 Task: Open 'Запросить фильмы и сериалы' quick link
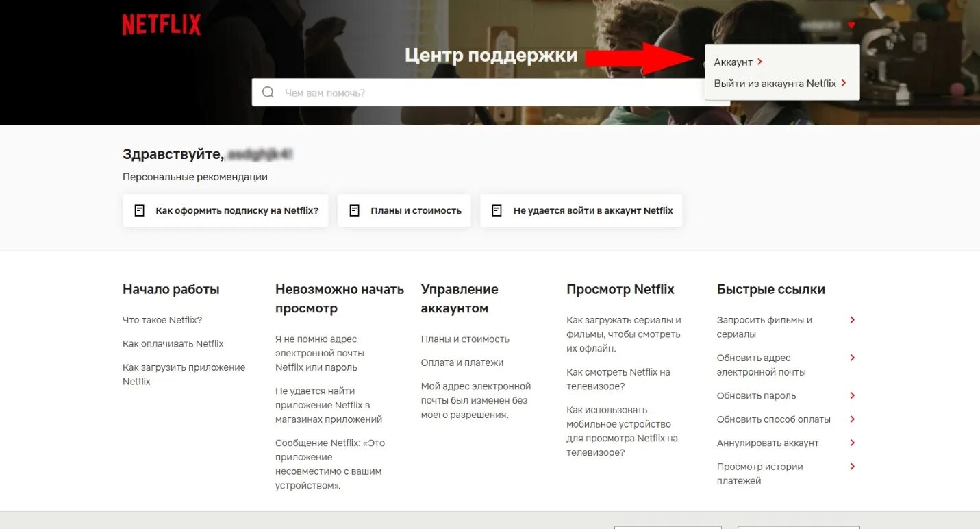point(764,327)
